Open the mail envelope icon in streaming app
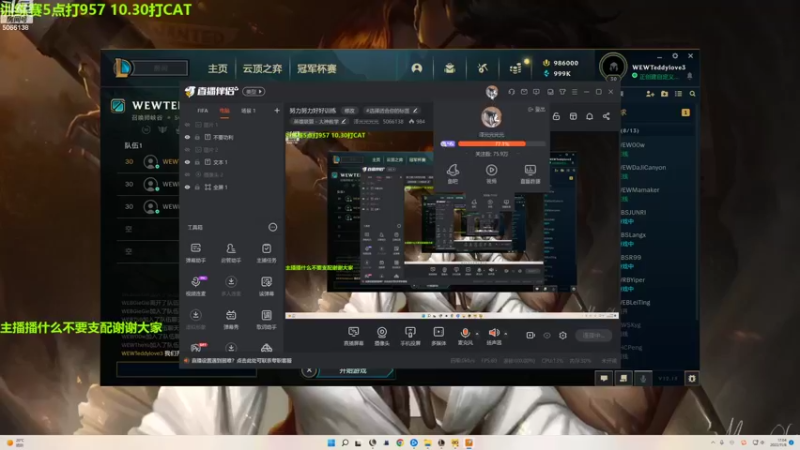800x450 pixels. (524, 92)
